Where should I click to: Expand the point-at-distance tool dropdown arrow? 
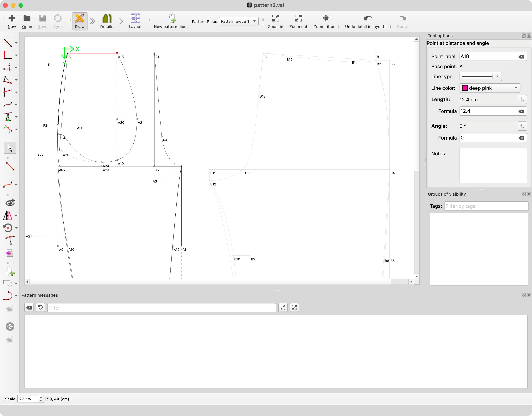pyautogui.click(x=16, y=43)
